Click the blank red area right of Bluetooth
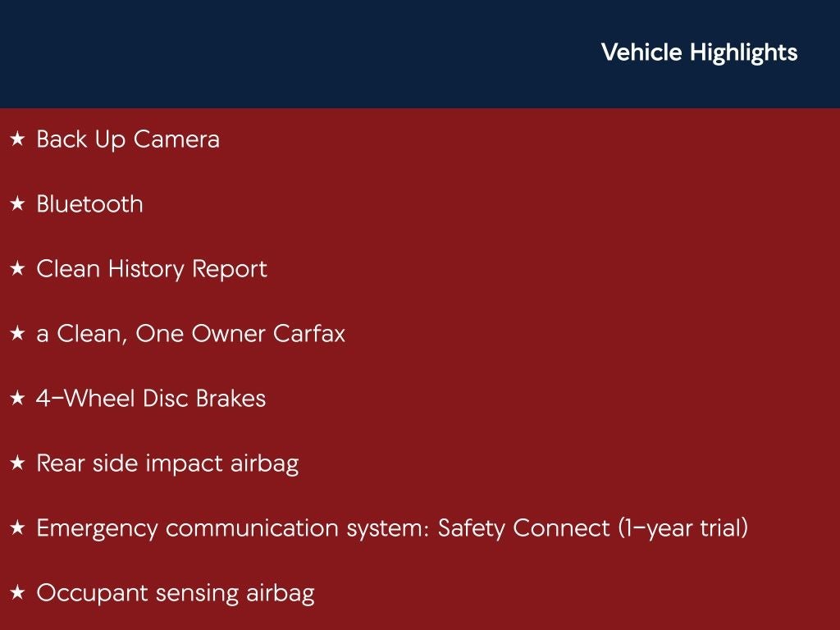The width and height of the screenshot is (840, 630). (x=492, y=204)
